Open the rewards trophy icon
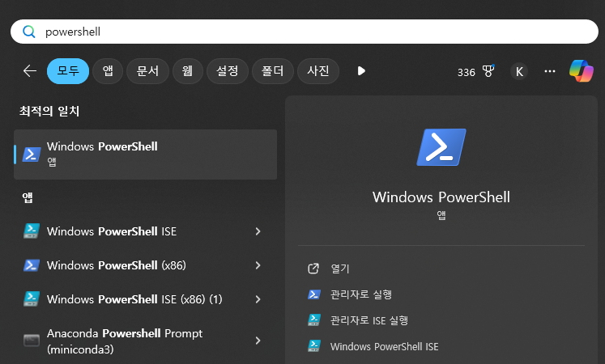Viewport: 605px width, 364px height. point(488,71)
